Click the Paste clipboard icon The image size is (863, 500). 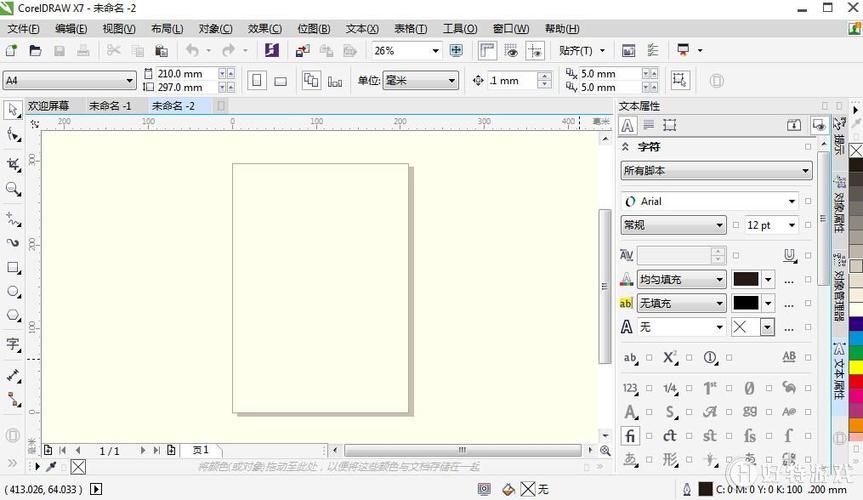click(x=161, y=50)
